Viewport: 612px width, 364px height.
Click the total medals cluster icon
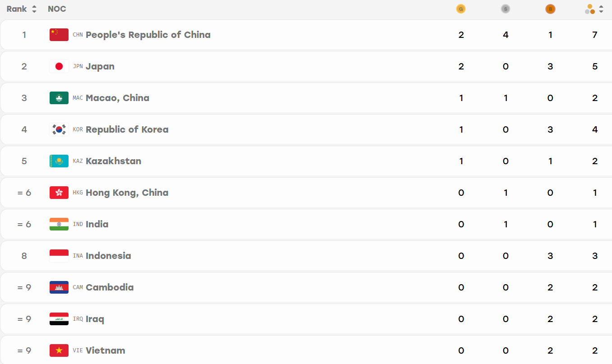click(x=590, y=9)
